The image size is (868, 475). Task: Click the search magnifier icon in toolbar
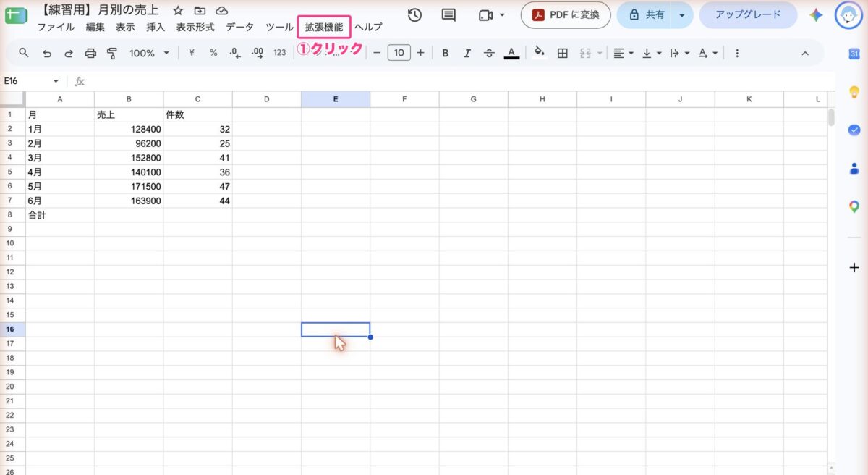tap(24, 53)
